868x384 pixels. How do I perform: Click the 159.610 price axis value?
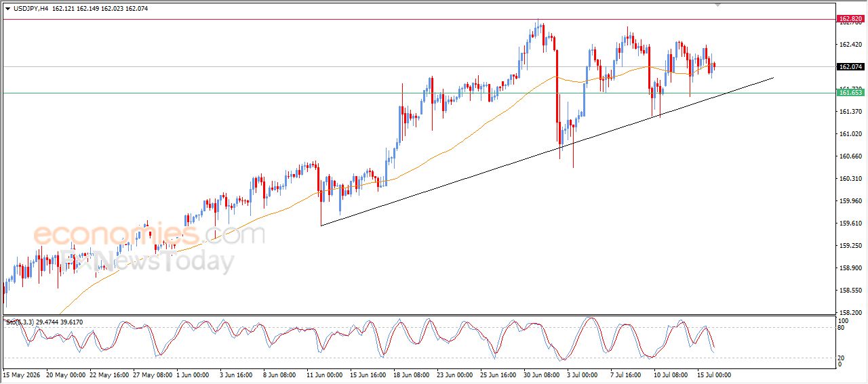[850, 223]
